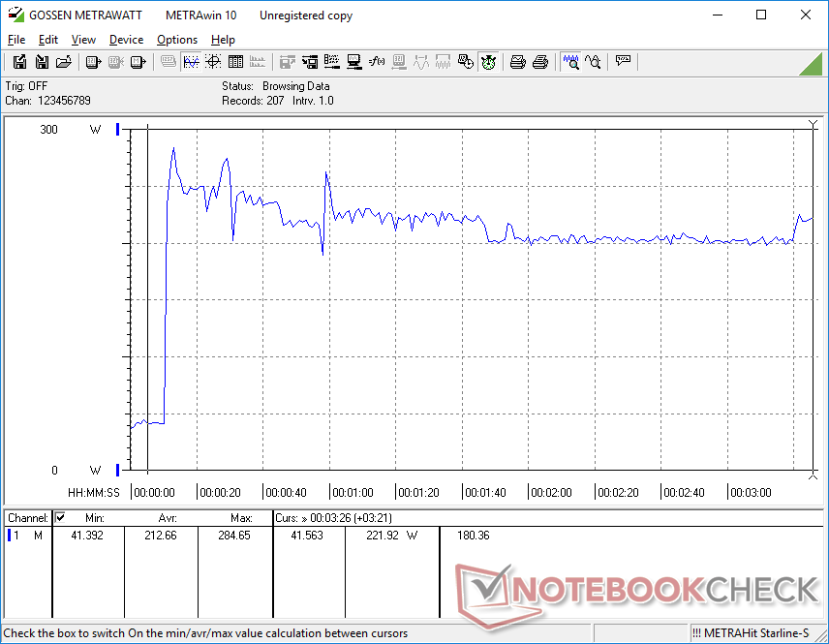Toggle the blue waveform zoom magnifier icon
The image size is (829, 644).
click(570, 62)
